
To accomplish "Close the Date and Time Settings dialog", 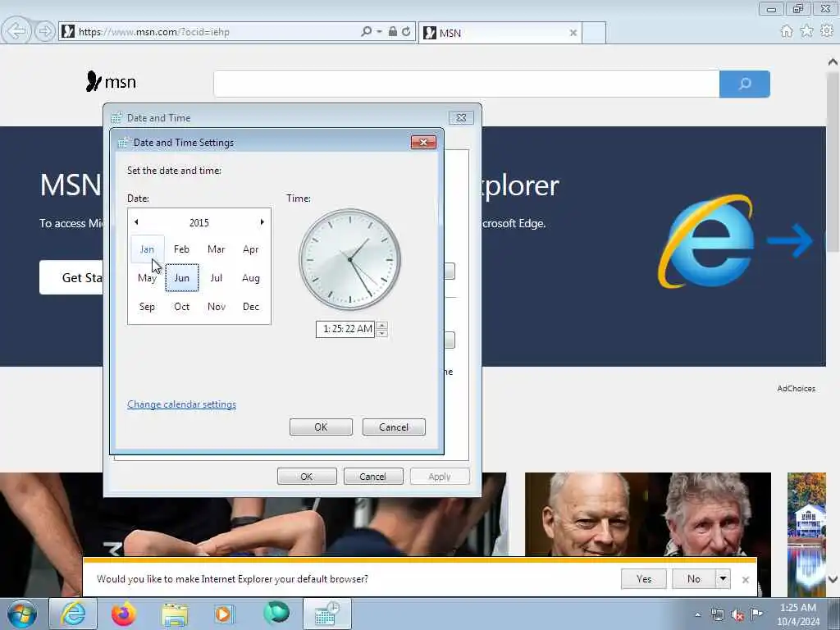I will click(424, 142).
